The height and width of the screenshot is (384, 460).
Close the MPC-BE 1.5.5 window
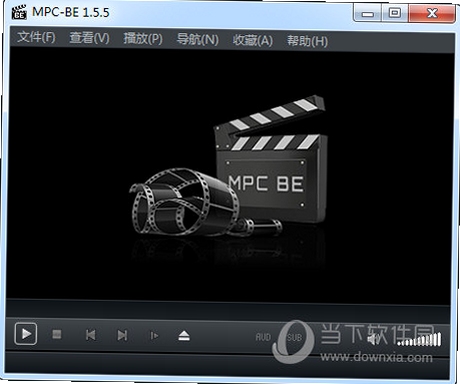point(432,13)
